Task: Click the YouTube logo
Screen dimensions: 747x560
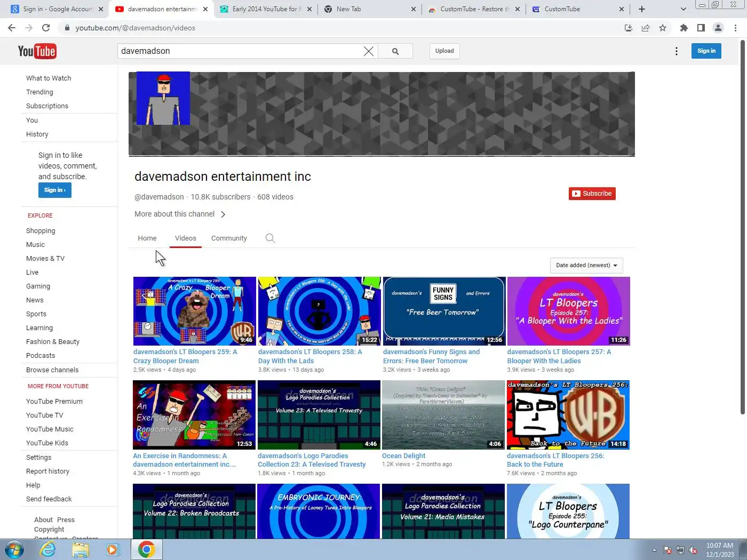Action: coord(37,51)
